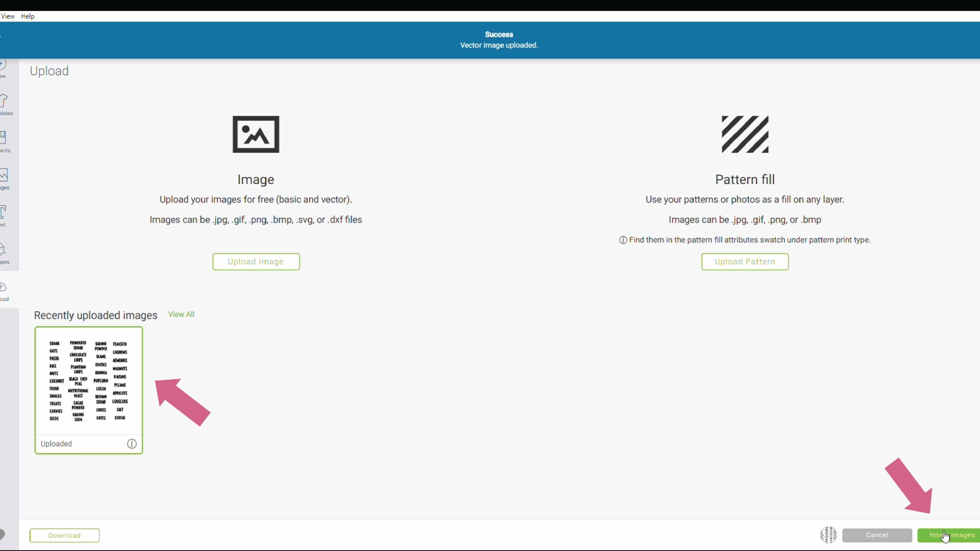Click View All recently uploaded images link
The width and height of the screenshot is (980, 551).
point(182,314)
